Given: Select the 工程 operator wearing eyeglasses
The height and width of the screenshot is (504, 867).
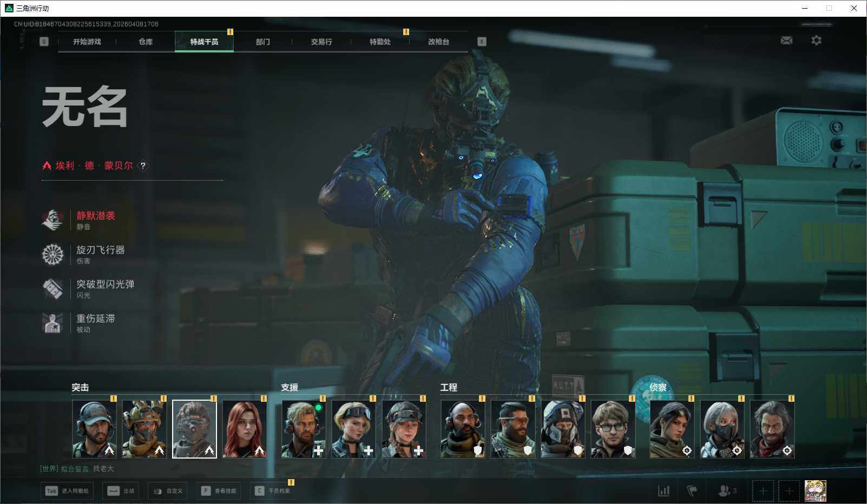Looking at the screenshot, I should 613,429.
